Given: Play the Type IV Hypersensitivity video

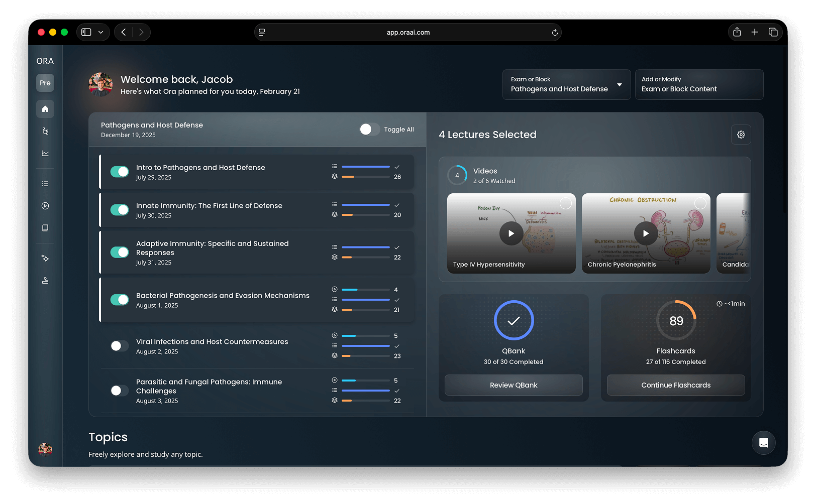Looking at the screenshot, I should tap(511, 233).
